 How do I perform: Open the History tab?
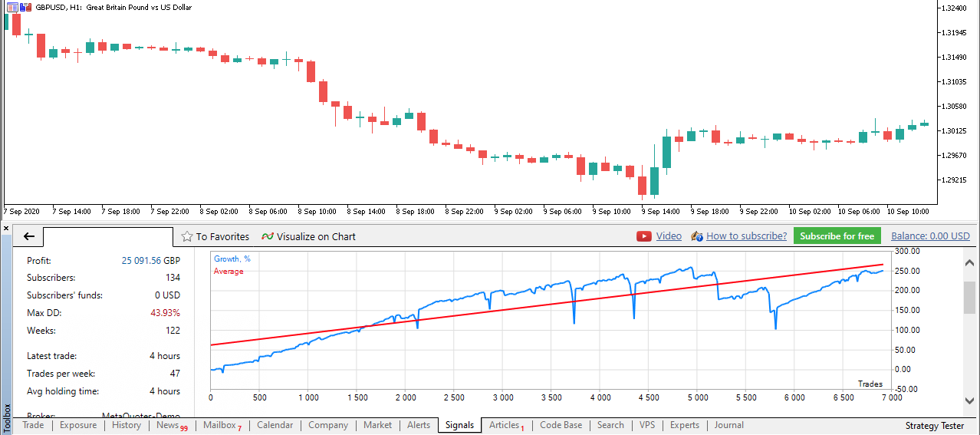127,425
